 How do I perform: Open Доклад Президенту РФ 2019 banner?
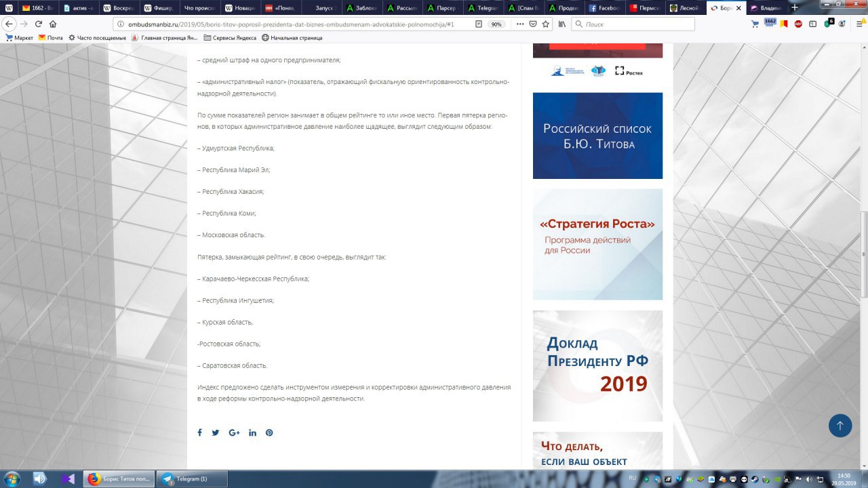pyautogui.click(x=597, y=366)
